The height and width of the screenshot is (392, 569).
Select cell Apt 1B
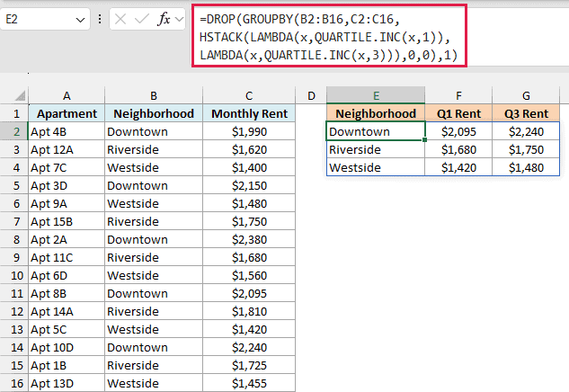point(67,365)
